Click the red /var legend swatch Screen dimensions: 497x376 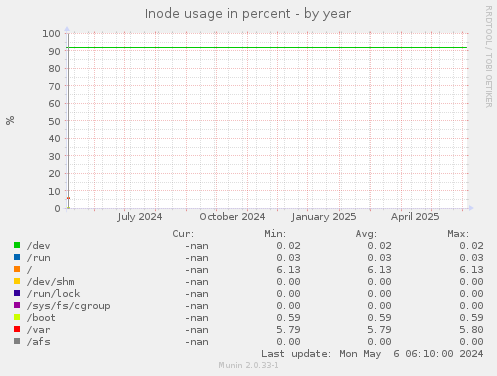coord(17,329)
